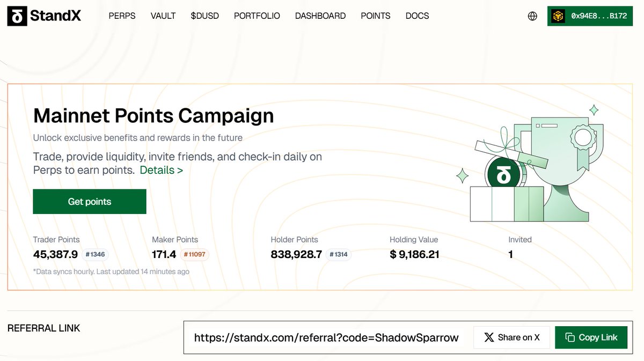Open the DOCS link
This screenshot has height=361, width=644.
(x=417, y=16)
